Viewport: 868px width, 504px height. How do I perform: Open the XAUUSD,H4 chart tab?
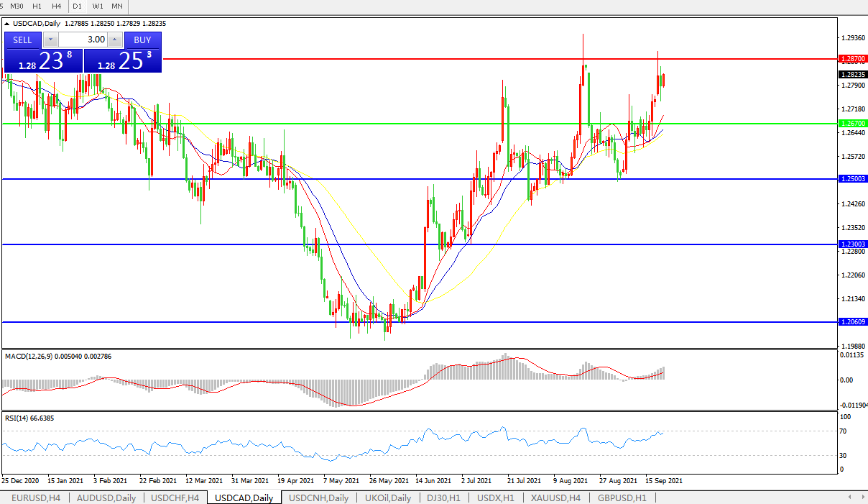pyautogui.click(x=555, y=498)
